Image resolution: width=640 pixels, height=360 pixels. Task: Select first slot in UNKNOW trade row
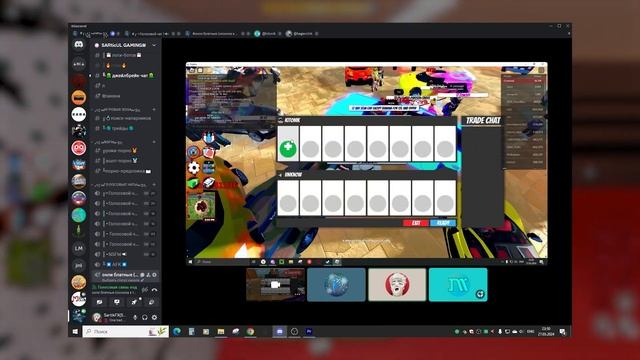[x=288, y=198]
